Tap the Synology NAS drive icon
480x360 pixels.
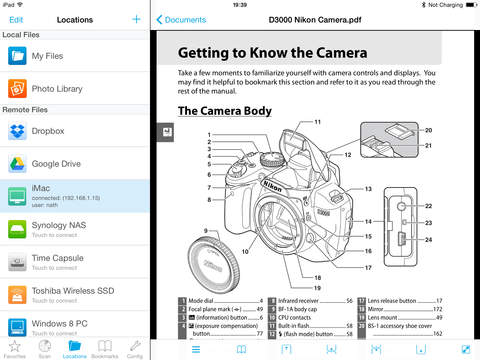(x=17, y=229)
